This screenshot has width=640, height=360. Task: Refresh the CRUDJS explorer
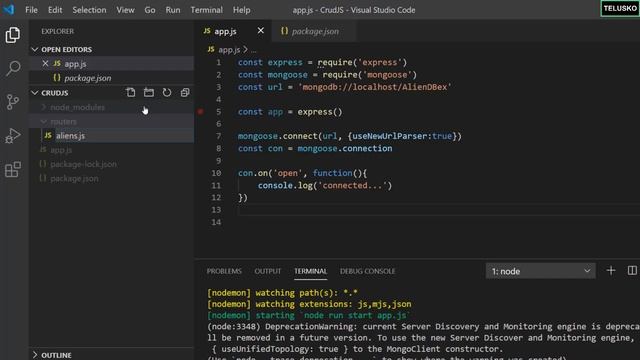point(167,93)
